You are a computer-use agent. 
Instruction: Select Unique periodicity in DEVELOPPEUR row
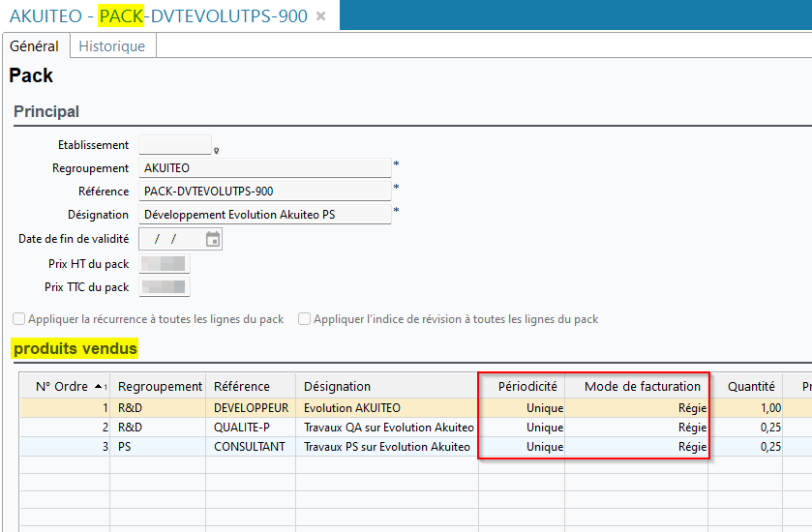(522, 408)
